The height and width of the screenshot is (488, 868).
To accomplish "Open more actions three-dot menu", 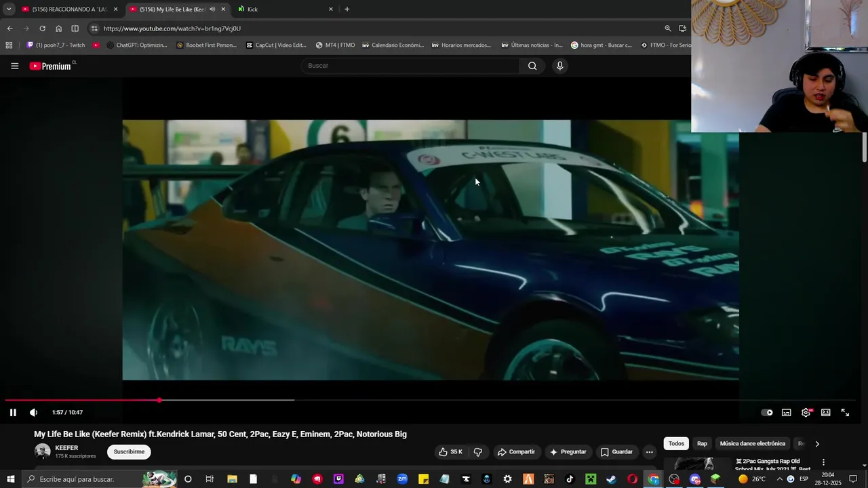I will point(649,452).
